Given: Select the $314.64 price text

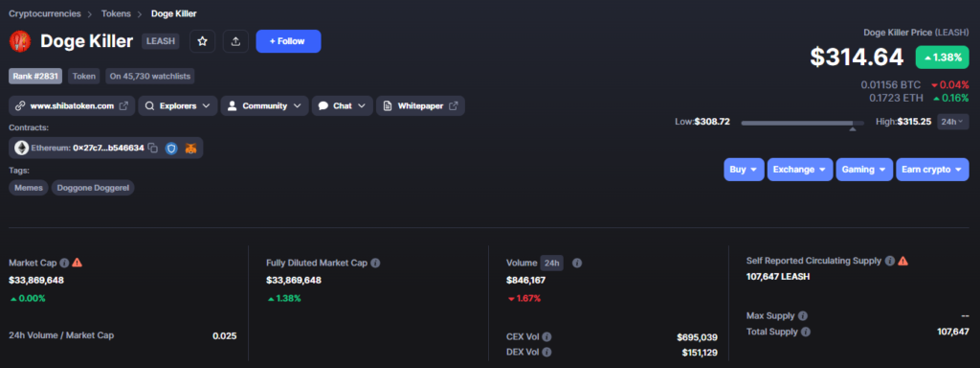Looking at the screenshot, I should [x=857, y=57].
